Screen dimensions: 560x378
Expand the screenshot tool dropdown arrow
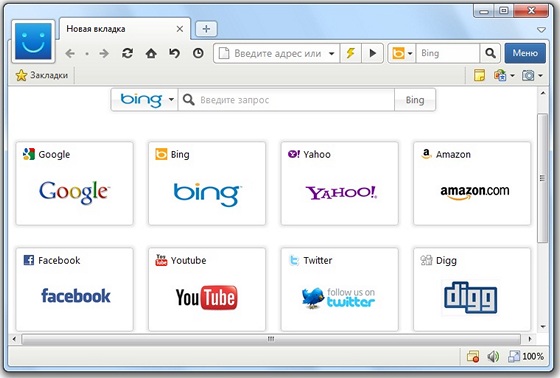540,75
